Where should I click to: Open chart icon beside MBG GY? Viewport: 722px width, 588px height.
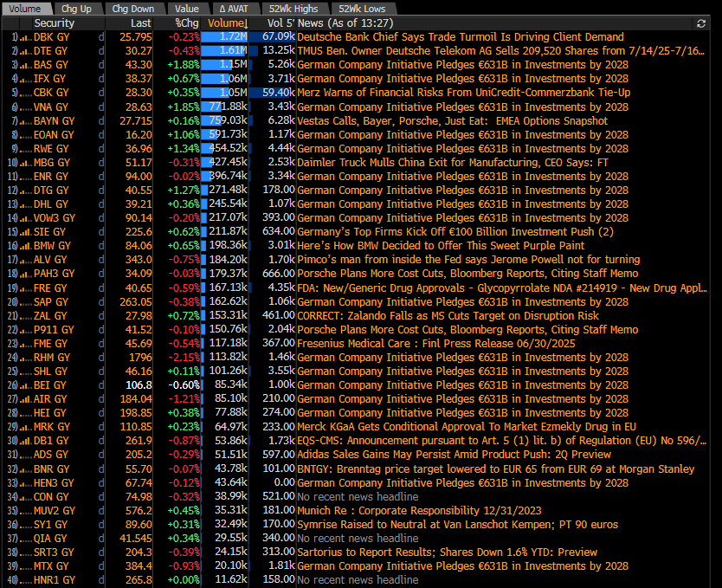pyautogui.click(x=25, y=163)
